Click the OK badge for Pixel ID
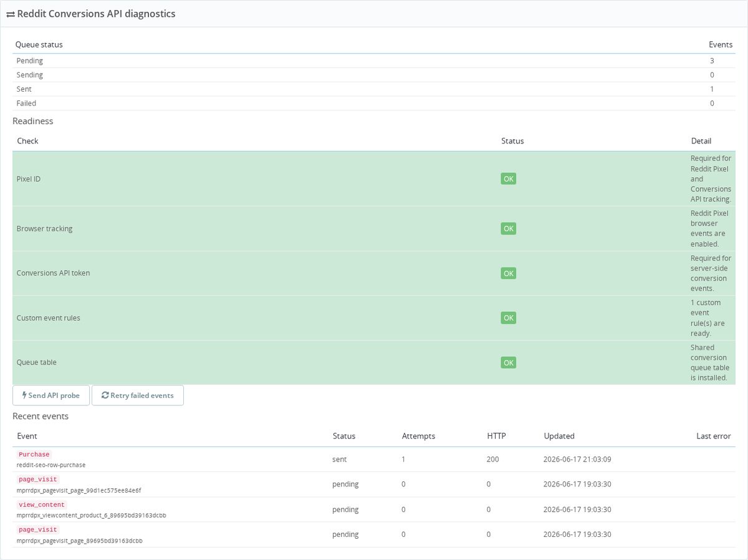The image size is (748, 560). point(509,179)
